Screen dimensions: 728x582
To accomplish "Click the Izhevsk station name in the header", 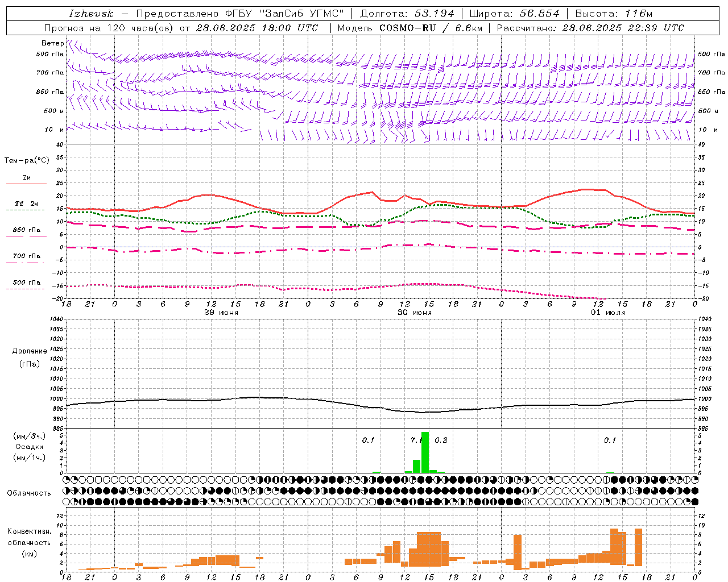I will click(91, 14).
